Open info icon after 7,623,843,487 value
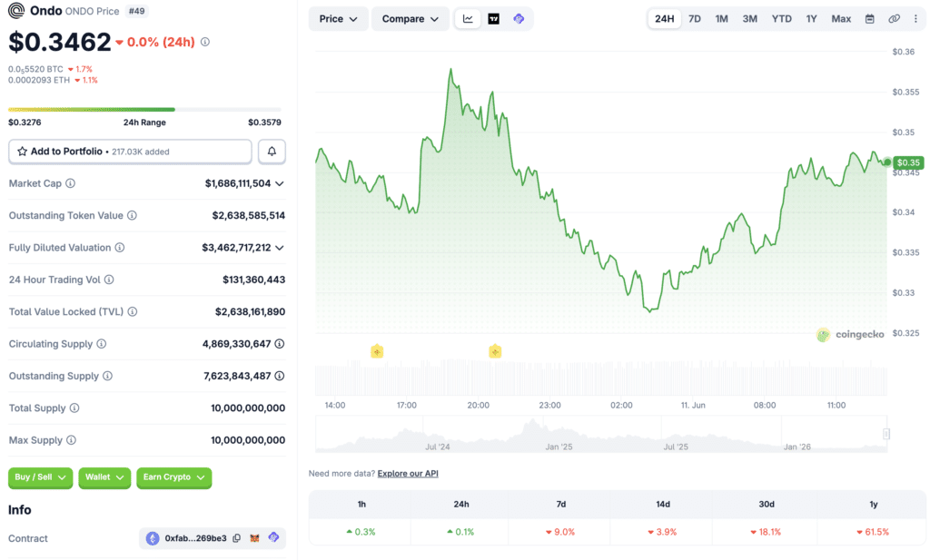Image resolution: width=930 pixels, height=560 pixels. pyautogui.click(x=280, y=376)
